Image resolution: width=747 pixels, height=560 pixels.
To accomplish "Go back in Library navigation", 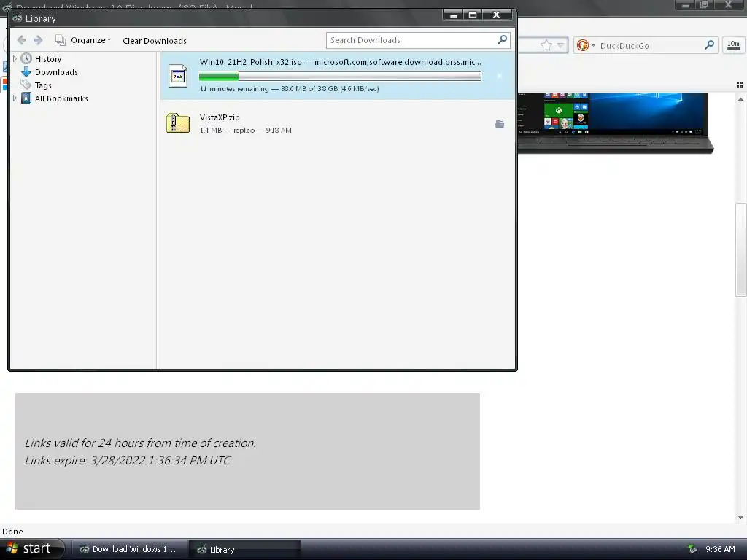I will point(21,40).
